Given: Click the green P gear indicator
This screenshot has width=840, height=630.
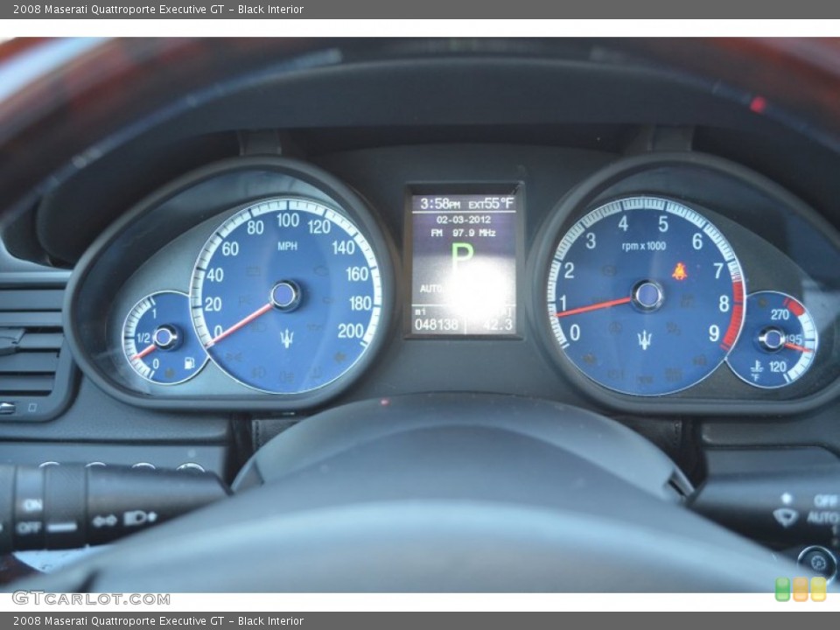Looking at the screenshot, I should (462, 259).
